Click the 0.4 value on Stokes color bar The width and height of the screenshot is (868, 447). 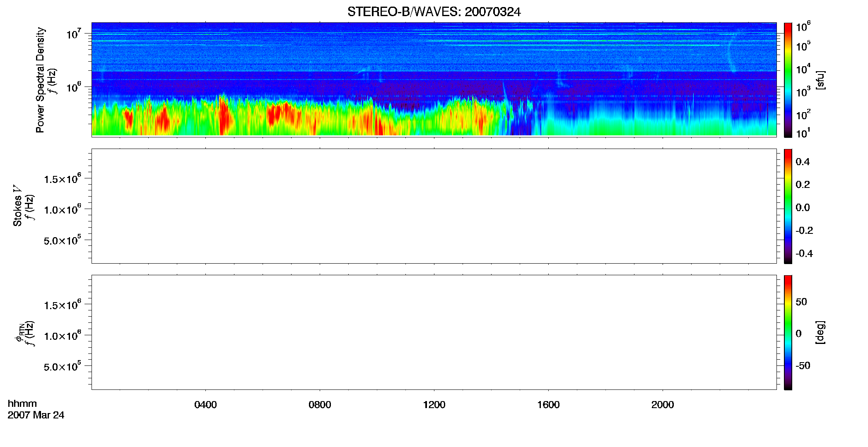tap(803, 162)
